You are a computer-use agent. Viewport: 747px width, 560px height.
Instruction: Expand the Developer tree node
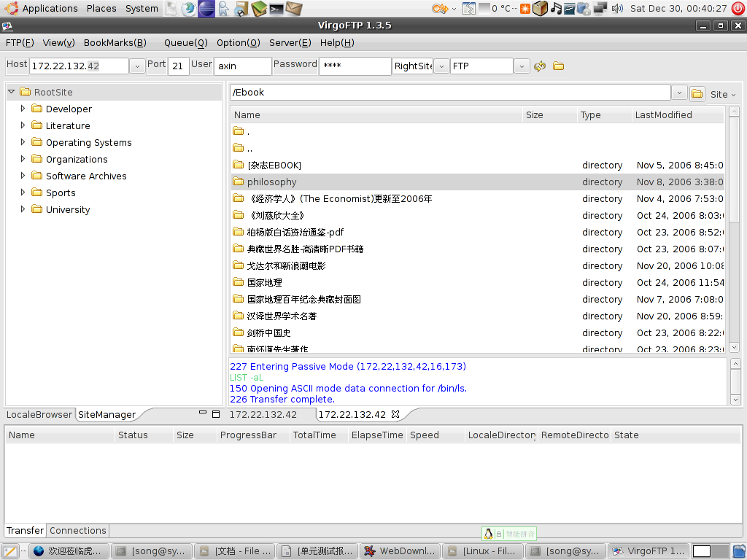click(x=23, y=109)
